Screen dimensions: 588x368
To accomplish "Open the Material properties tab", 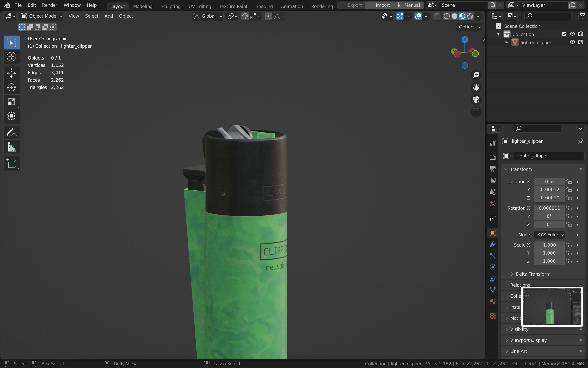I will [492, 302].
